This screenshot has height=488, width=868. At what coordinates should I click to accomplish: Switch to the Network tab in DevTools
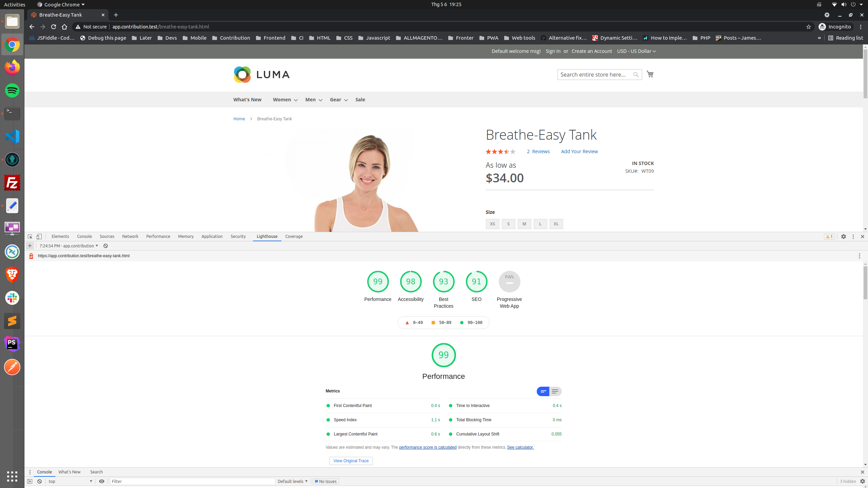130,236
